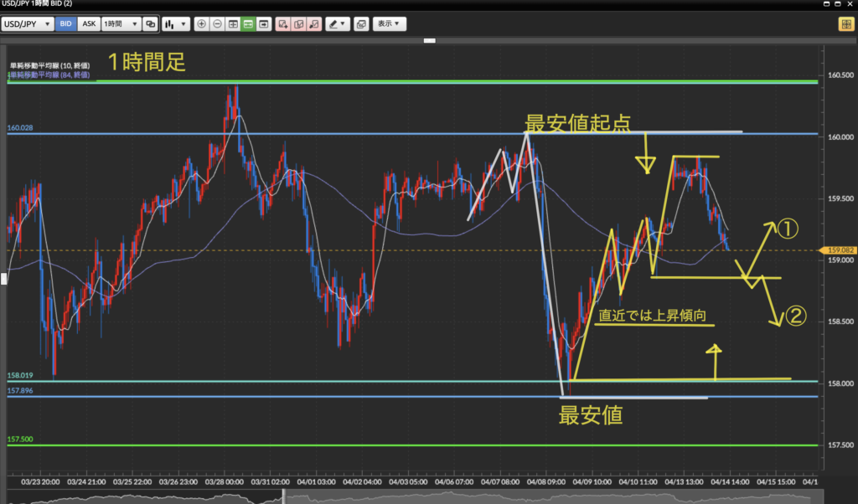Switch the price to ASK

pyautogui.click(x=88, y=24)
